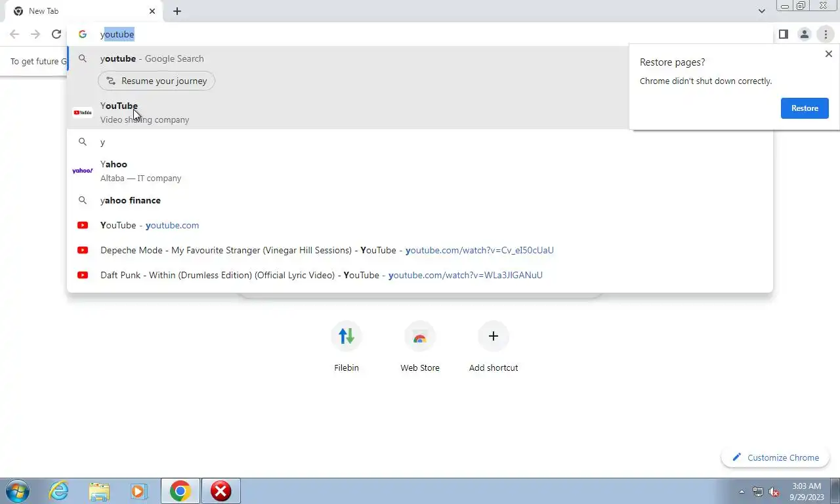
Task: Click the Chrome taskbar icon
Action: click(x=180, y=491)
